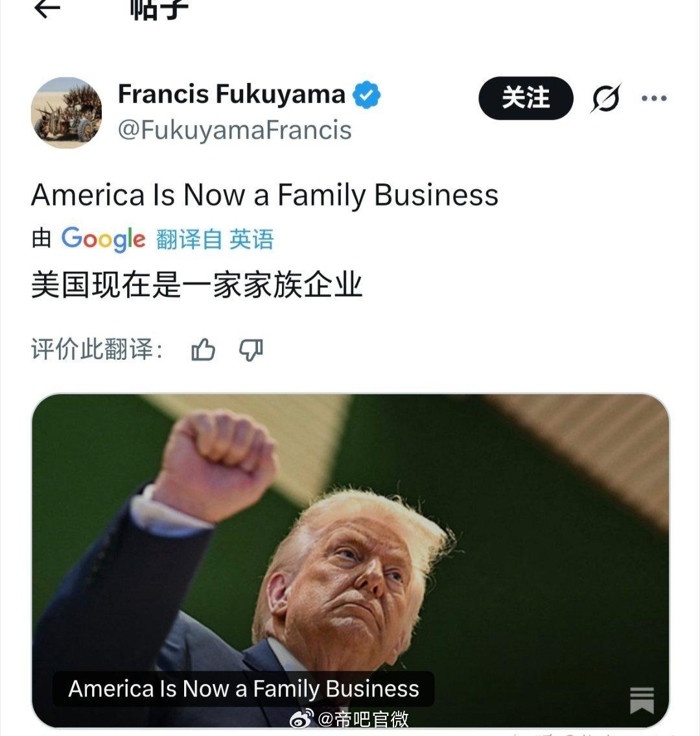Open the three-dot more options menu
Viewport: 700px width, 736px height.
pyautogui.click(x=654, y=98)
